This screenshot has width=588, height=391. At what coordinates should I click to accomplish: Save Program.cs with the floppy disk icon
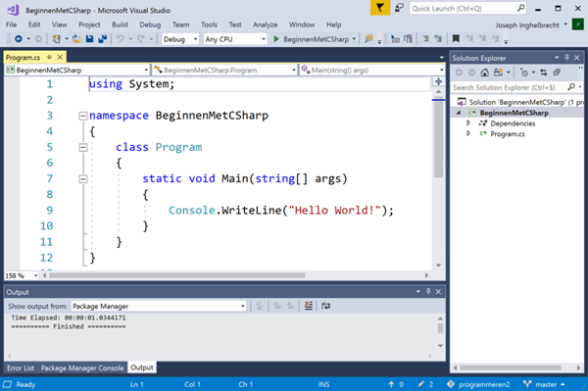pos(89,38)
